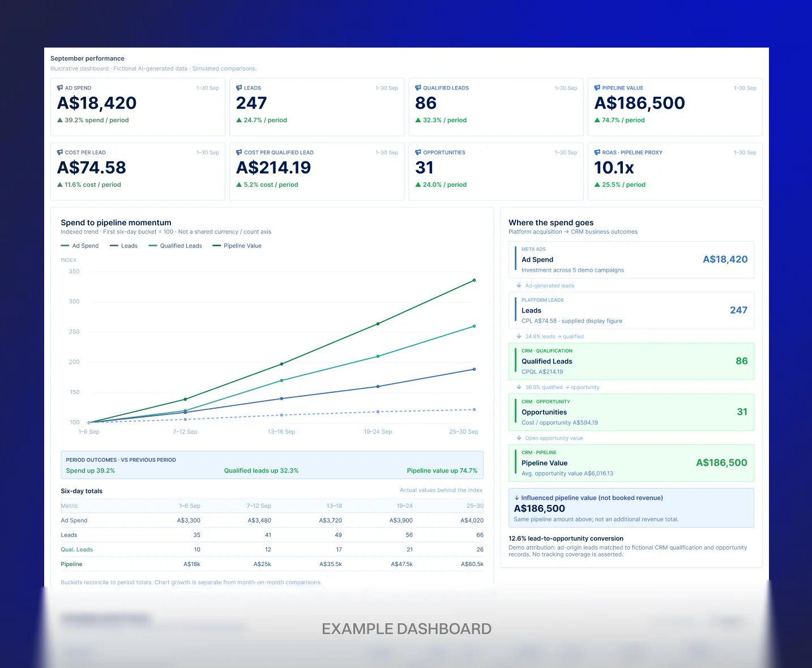Screen dimensions: 812x668
Task: Click the Qual. Leads row label in table
Action: pos(77,550)
